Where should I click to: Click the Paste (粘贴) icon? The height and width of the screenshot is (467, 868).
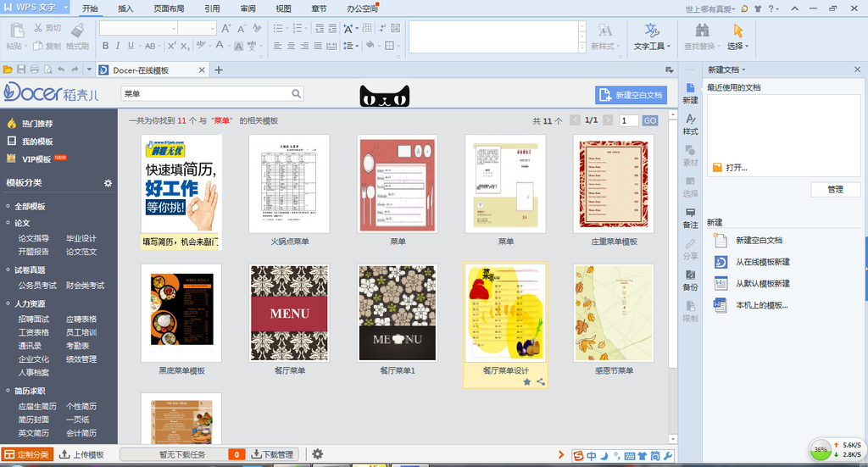17,31
